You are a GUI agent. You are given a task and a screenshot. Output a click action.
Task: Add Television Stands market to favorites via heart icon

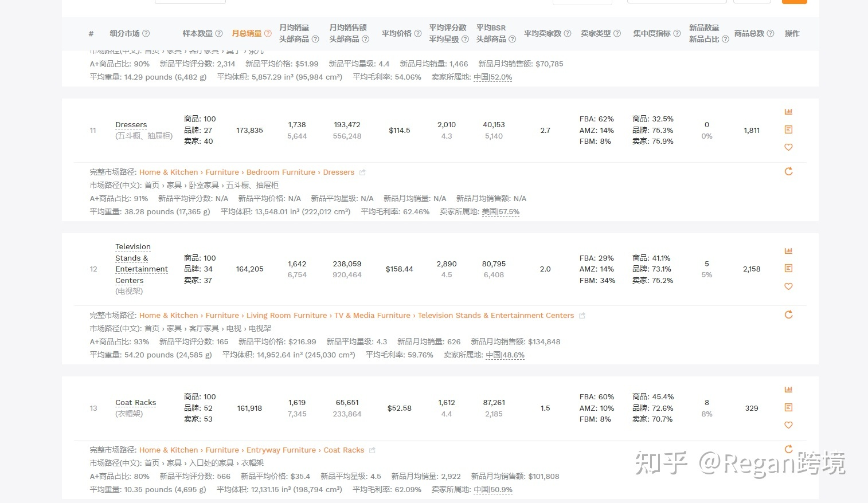click(788, 286)
